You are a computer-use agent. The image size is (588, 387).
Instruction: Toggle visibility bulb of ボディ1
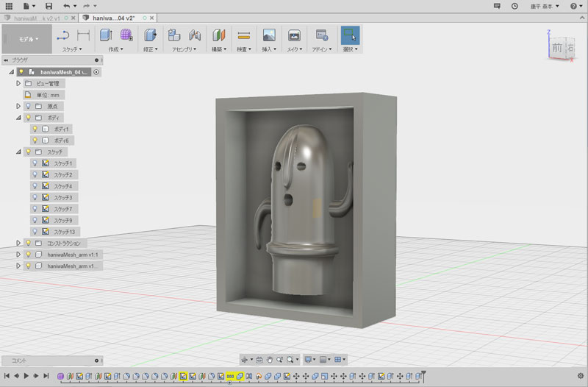tap(35, 129)
